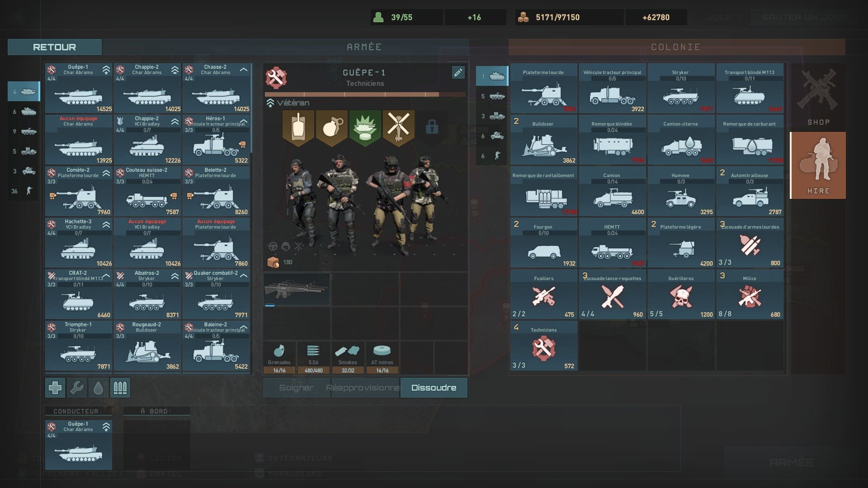868x488 pixels.
Task: Choose the Plateforme légère colony item
Action: (681, 243)
